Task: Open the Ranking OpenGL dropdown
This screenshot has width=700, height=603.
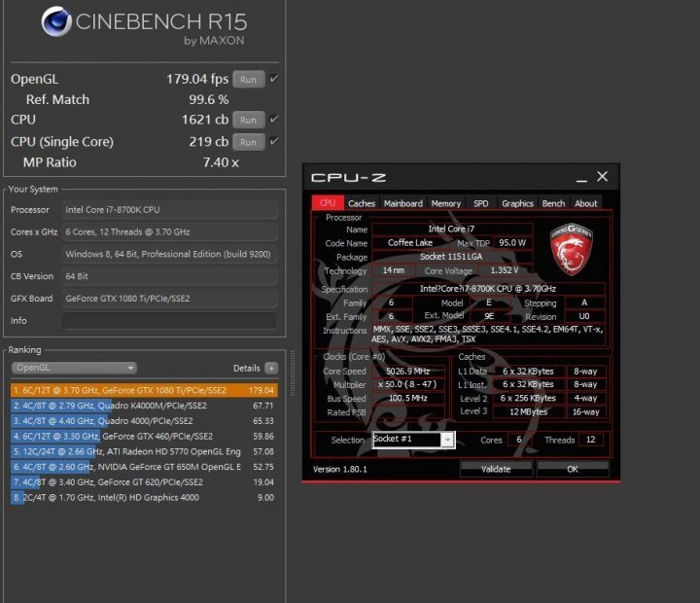Action: click(x=74, y=368)
